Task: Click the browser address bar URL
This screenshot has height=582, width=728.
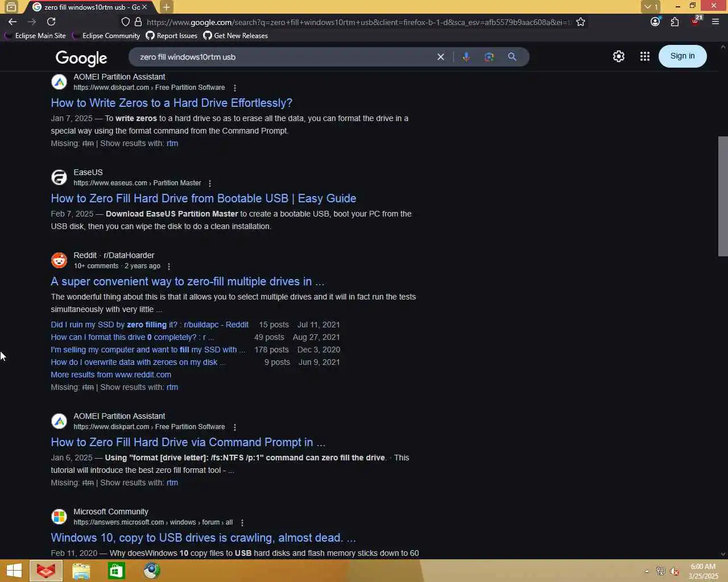Action: 358,22
